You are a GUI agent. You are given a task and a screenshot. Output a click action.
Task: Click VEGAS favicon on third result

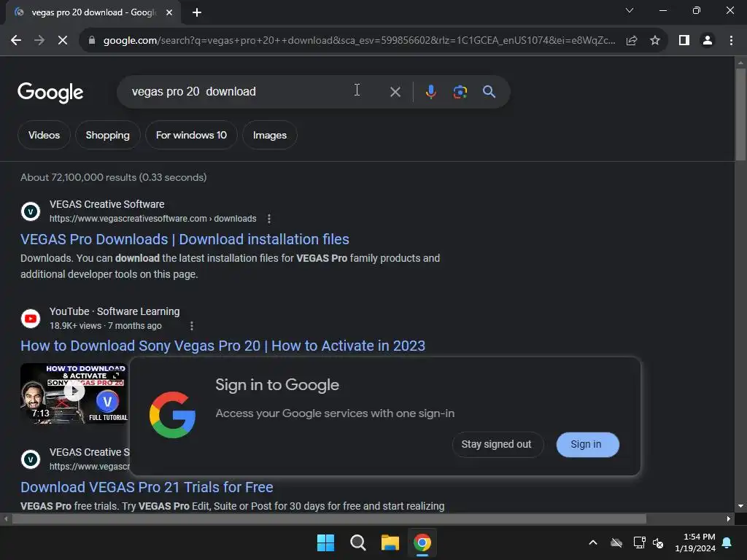pos(31,459)
